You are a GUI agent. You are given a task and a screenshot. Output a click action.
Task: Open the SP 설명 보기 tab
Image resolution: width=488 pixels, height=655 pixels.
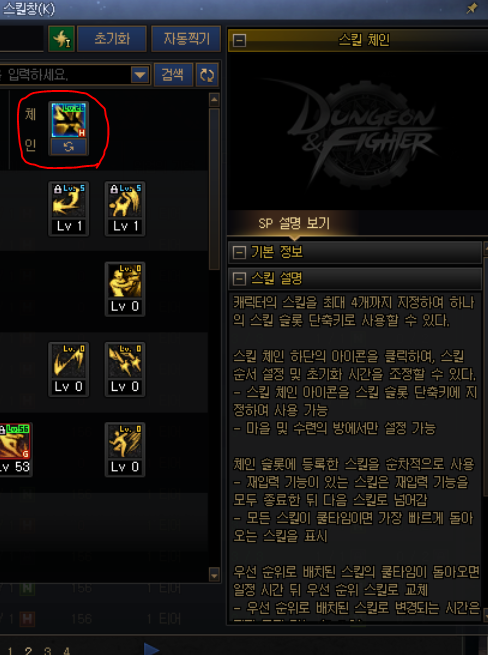[x=294, y=223]
